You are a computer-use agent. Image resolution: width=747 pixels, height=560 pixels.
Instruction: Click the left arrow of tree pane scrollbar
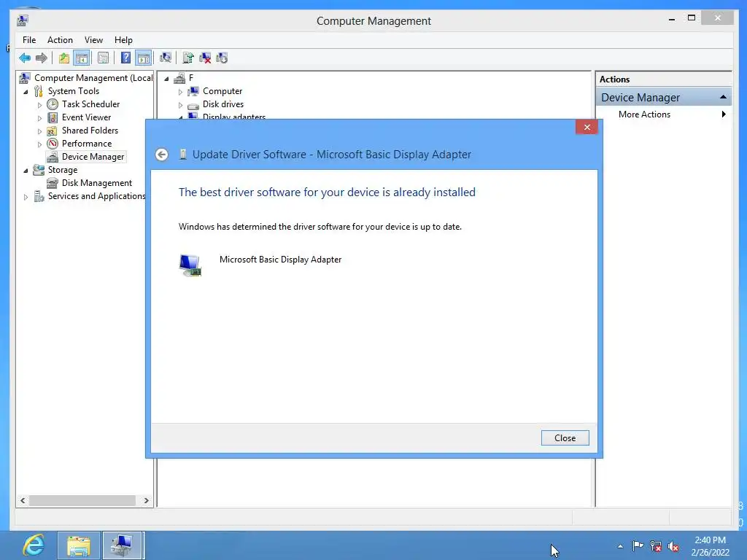pos(23,500)
